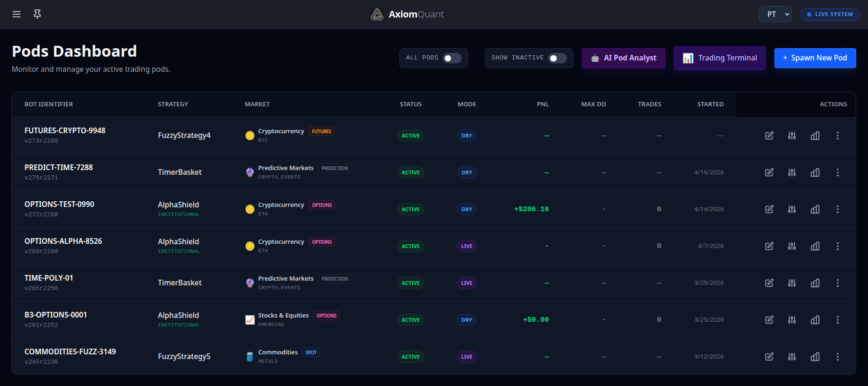This screenshot has width=868, height=386.
Task: View chart stats for OPTIONS-ALPHA-8526
Action: point(815,246)
